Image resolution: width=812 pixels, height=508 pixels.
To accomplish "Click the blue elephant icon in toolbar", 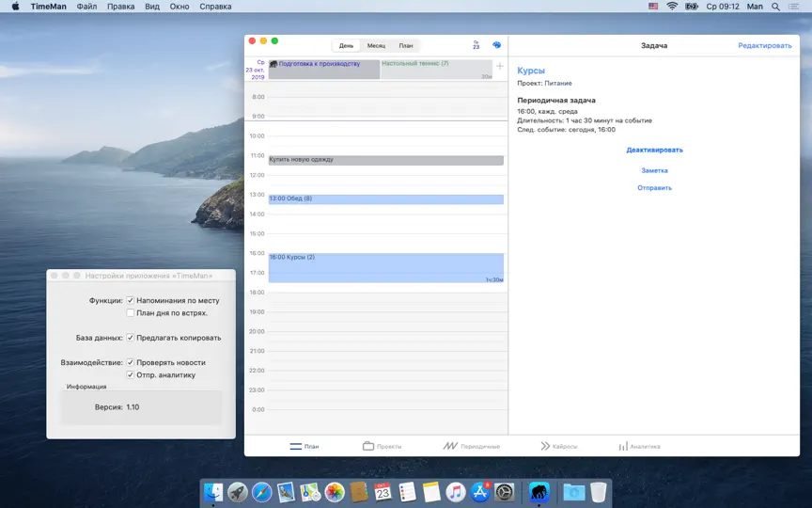I will coord(496,45).
